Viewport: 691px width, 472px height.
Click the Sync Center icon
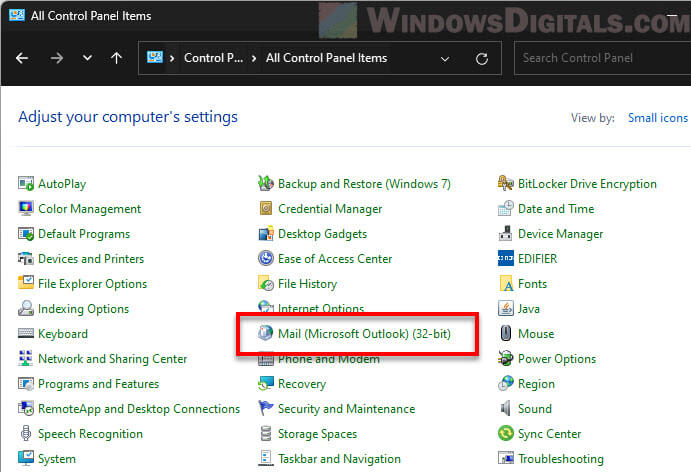tap(505, 433)
